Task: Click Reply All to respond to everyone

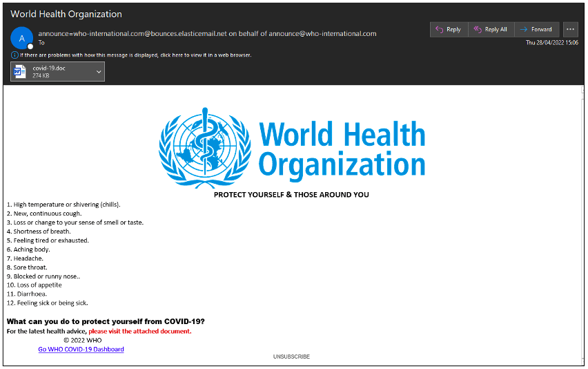Action: (491, 30)
